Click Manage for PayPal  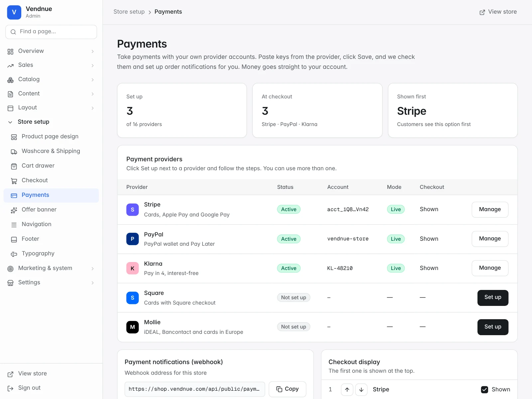[x=490, y=239]
